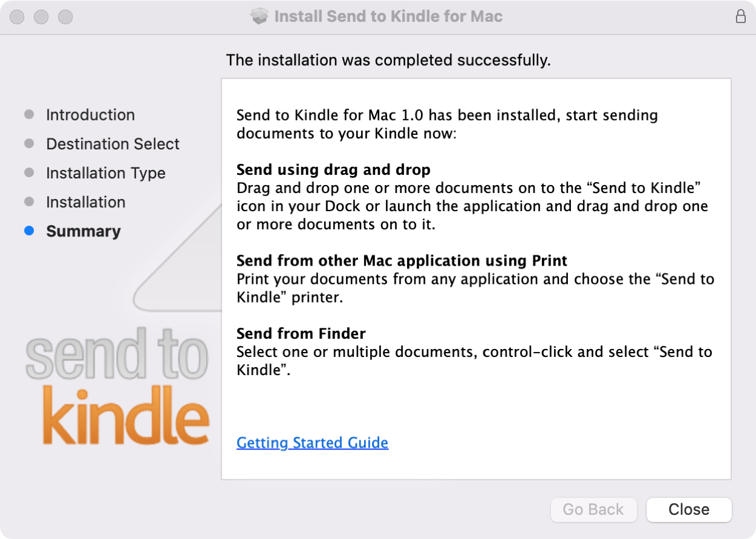Click the lock icon in the title bar
This screenshot has height=539, width=756.
[x=740, y=16]
